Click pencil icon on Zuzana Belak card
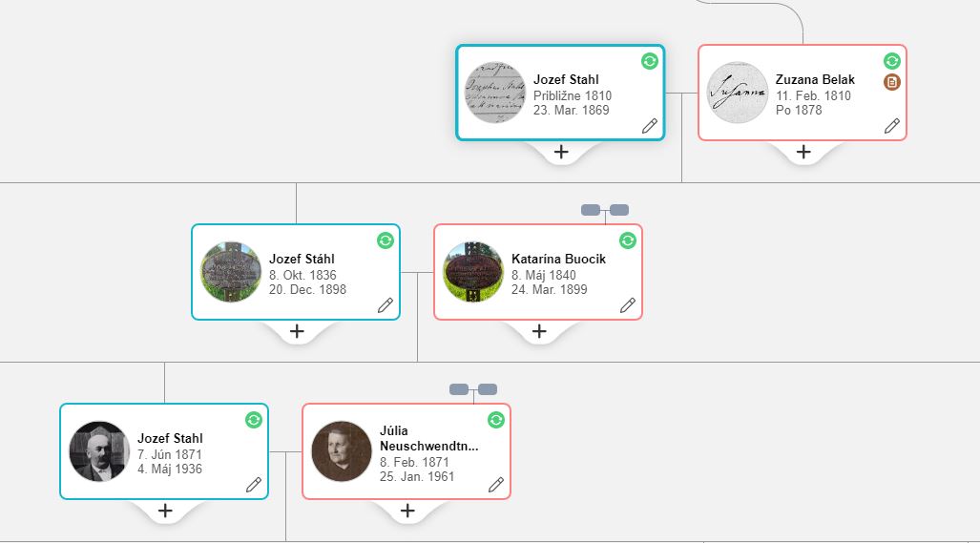 [x=892, y=126]
